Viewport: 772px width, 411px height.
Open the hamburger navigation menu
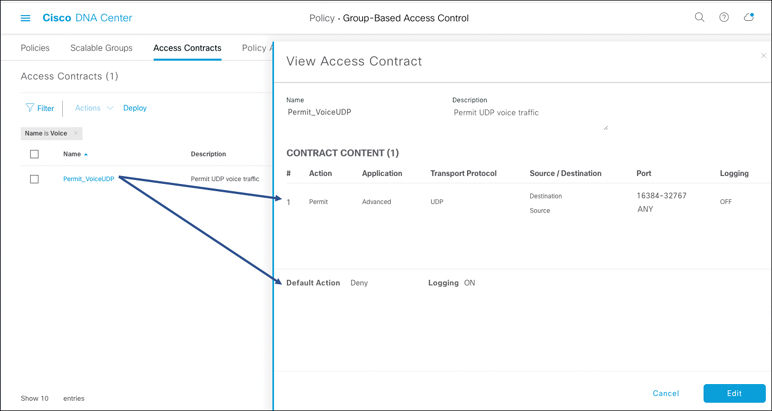25,18
